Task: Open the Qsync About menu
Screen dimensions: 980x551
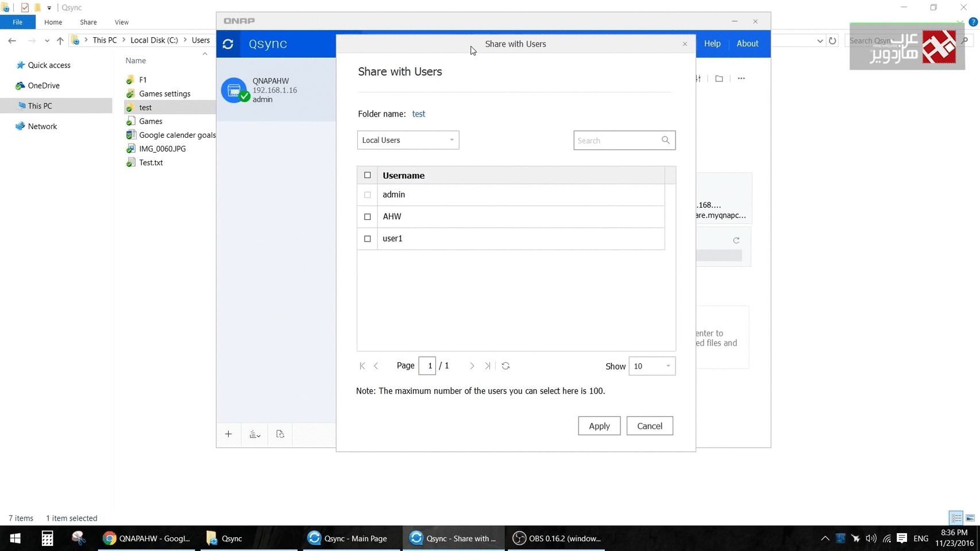Action: tap(747, 44)
